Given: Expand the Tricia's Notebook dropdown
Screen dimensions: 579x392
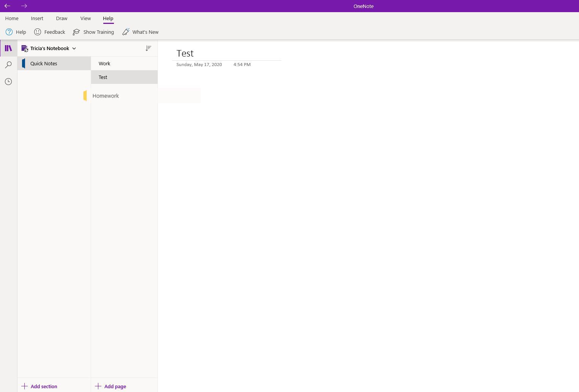Looking at the screenshot, I should 74,48.
